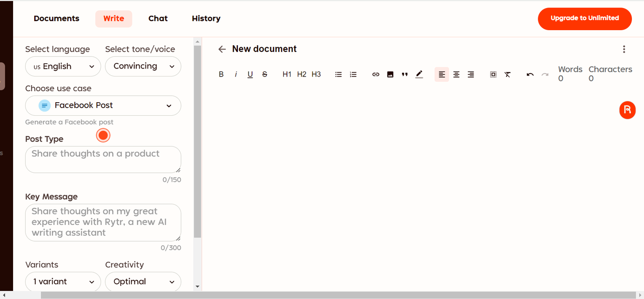Viewport: 644px width, 299px height.
Task: Insert an image into document
Action: [x=390, y=74]
